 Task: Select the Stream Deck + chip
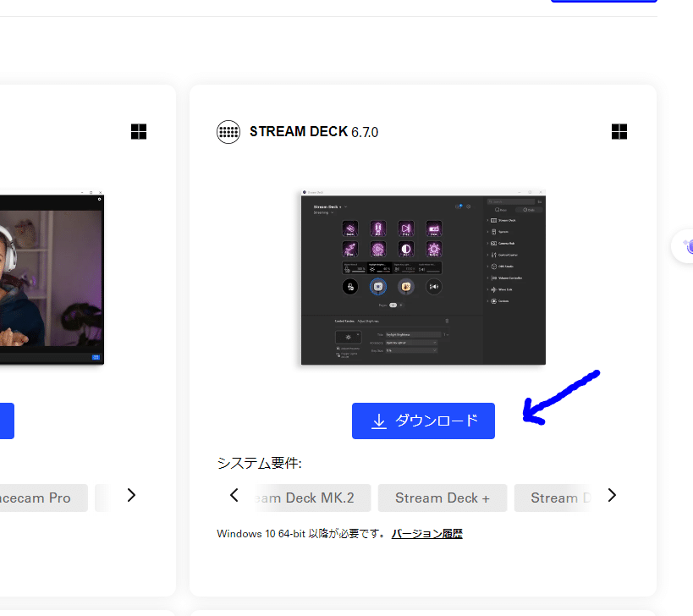[x=443, y=498]
